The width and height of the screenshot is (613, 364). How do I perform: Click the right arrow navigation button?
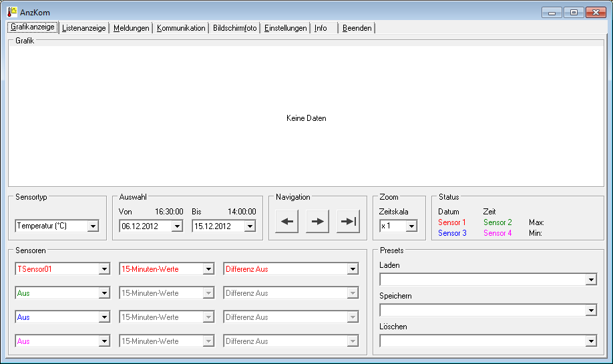(318, 222)
